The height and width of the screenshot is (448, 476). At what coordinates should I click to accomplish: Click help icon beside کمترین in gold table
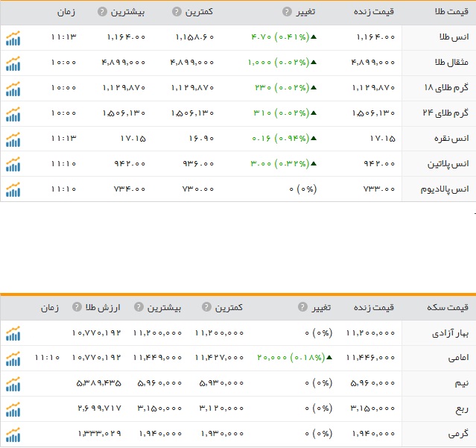point(177,12)
